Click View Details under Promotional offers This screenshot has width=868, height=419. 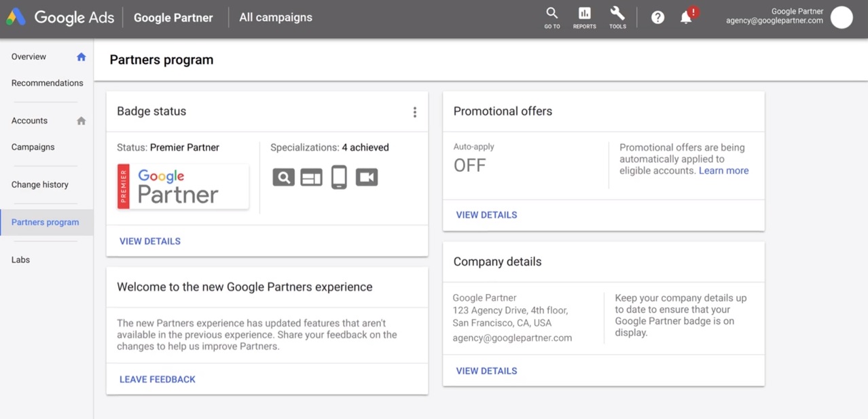486,215
